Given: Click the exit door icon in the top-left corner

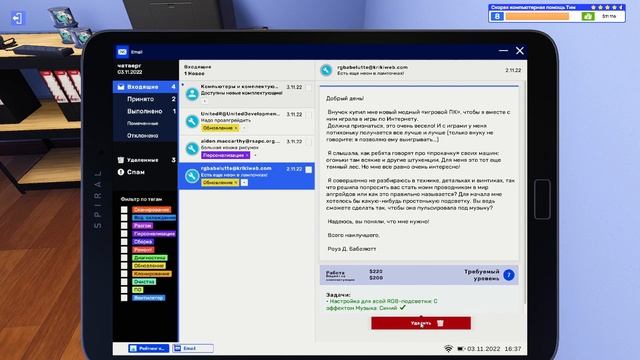Looking at the screenshot, I should 17,18.
